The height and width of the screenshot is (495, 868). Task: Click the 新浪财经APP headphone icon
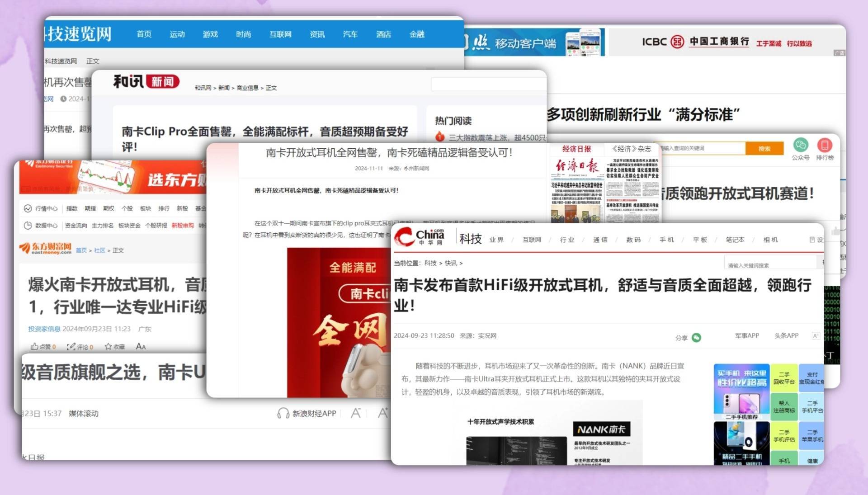tap(283, 413)
